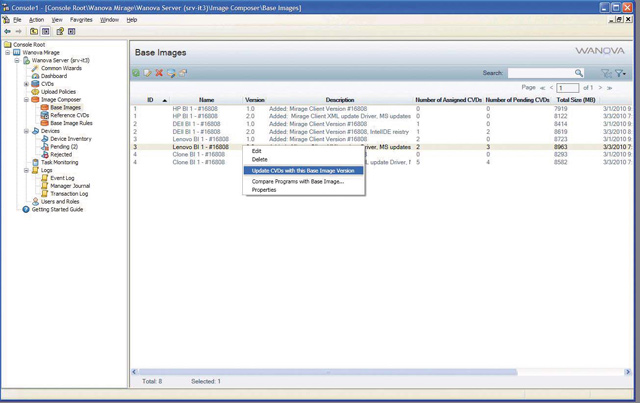This screenshot has height=403, width=640.
Task: Sort by Total Size (MB) column header
Action: (576, 100)
